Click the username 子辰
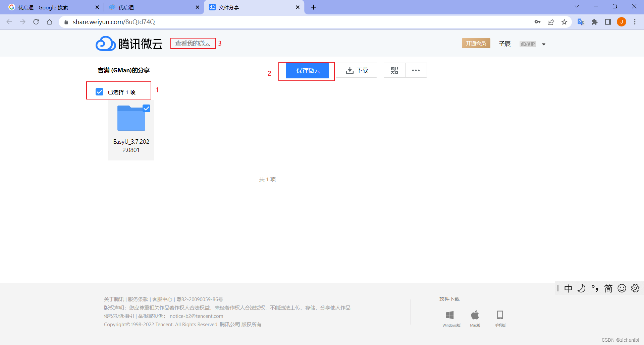This screenshot has height=345, width=644. coord(504,44)
